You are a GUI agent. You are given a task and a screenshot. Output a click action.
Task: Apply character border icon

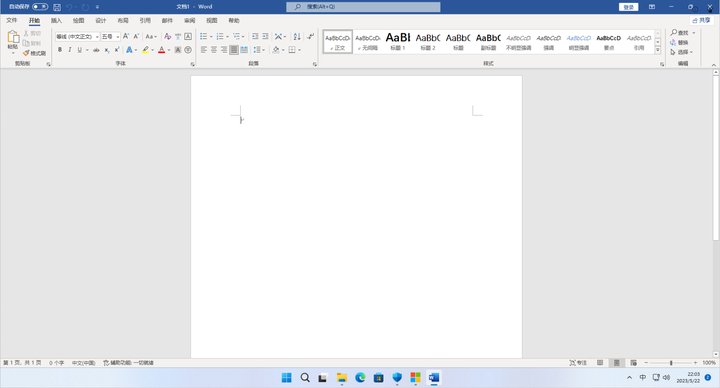pos(188,36)
